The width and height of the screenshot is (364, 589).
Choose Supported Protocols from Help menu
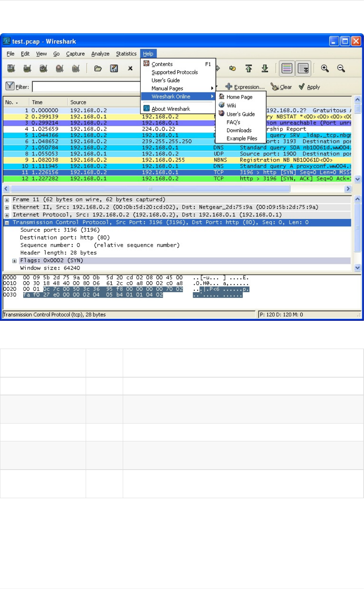coord(178,72)
